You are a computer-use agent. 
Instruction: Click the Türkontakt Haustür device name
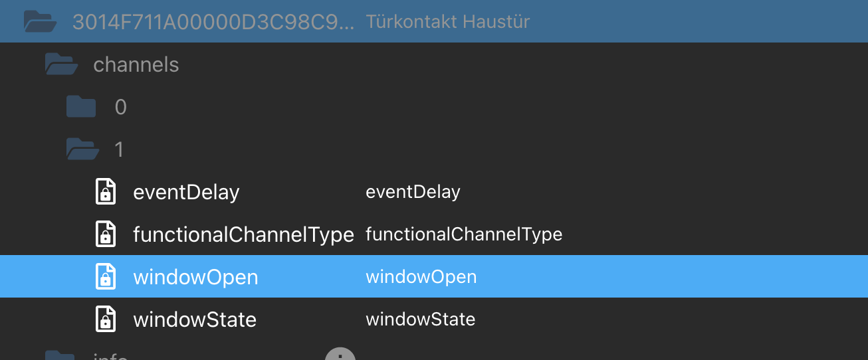point(447,22)
